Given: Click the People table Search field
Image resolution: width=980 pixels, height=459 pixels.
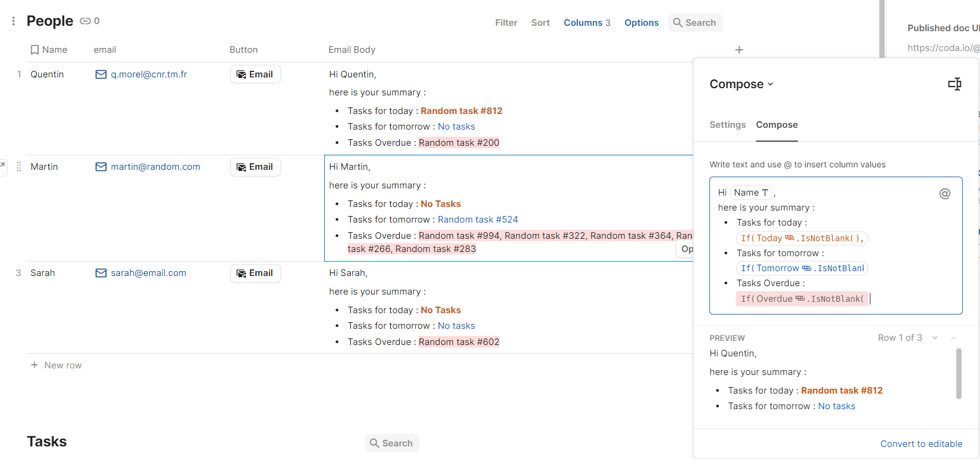Looking at the screenshot, I should point(695,23).
